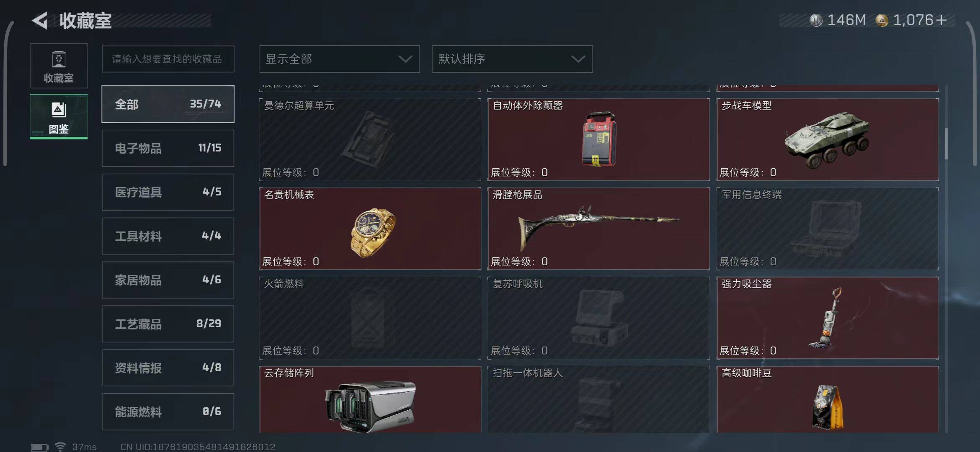Click the gold triangle currency icon

point(882,20)
